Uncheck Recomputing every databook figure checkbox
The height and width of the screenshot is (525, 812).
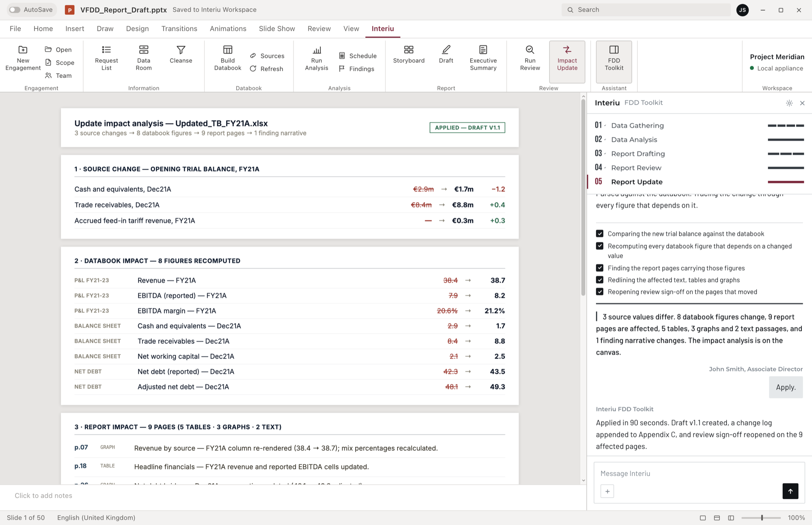point(600,246)
